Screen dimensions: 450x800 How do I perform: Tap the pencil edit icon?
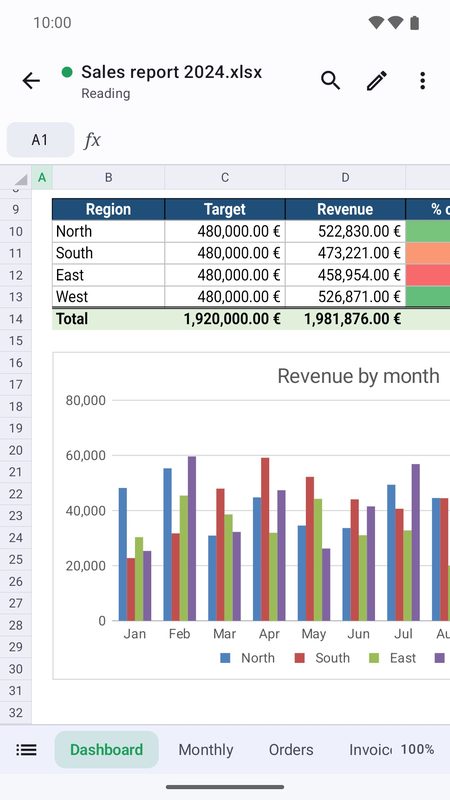tap(377, 81)
